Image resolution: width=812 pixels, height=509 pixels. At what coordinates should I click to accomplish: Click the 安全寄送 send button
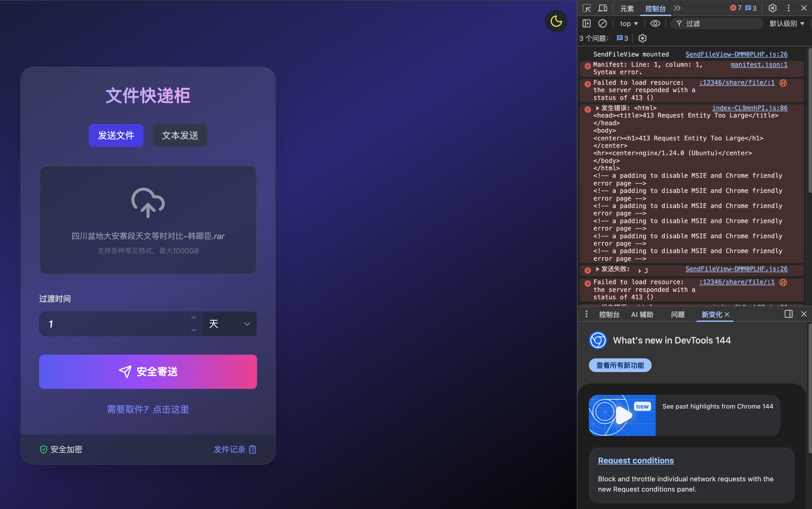point(148,372)
